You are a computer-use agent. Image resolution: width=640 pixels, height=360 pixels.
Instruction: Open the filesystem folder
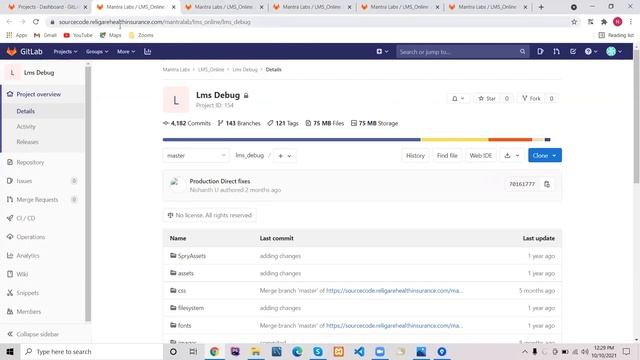coord(191,308)
